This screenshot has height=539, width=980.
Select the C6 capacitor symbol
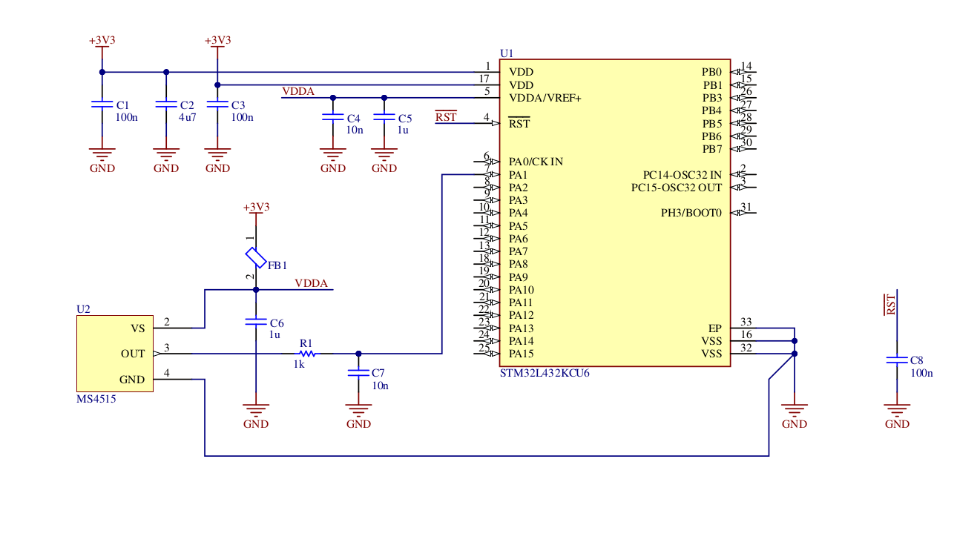[x=255, y=323]
